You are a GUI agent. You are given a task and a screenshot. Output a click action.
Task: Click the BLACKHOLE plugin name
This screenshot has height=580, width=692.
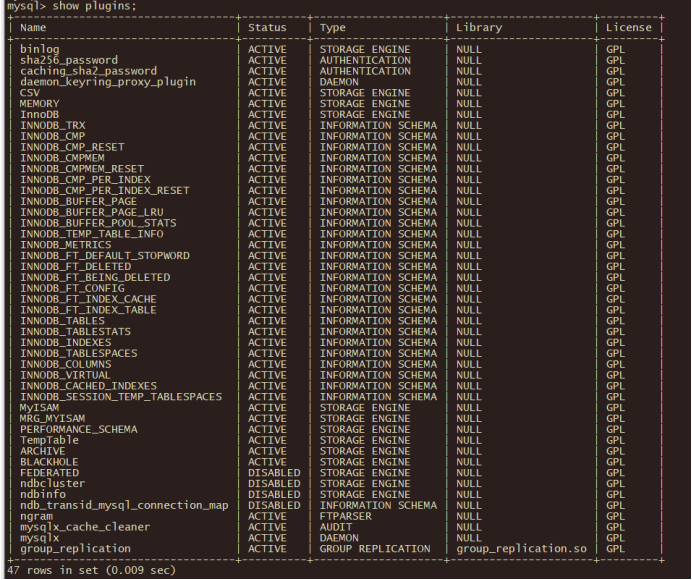pos(49,462)
